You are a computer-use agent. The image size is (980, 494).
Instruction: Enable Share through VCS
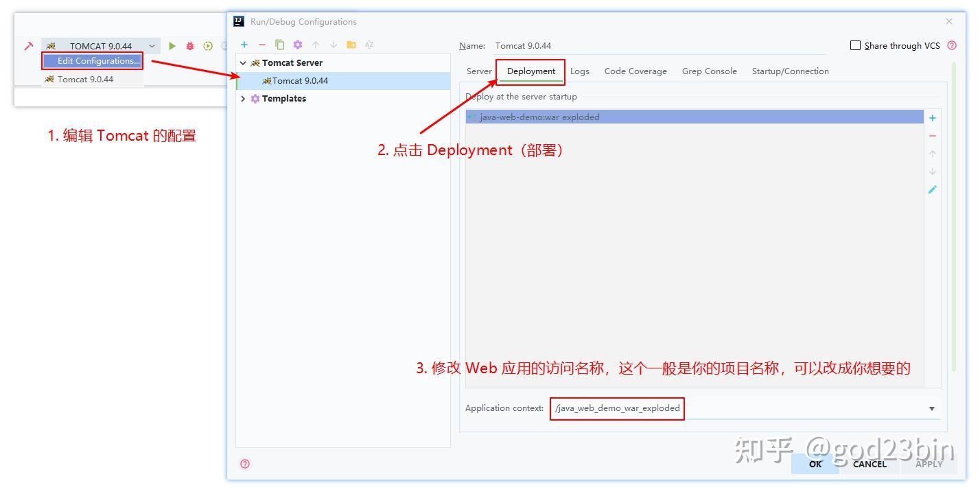pyautogui.click(x=855, y=45)
